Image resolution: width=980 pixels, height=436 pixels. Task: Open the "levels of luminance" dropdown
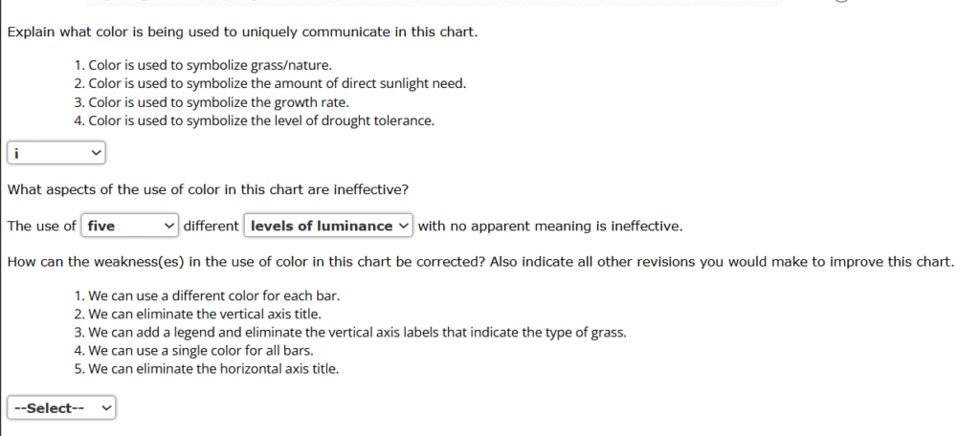328,227
